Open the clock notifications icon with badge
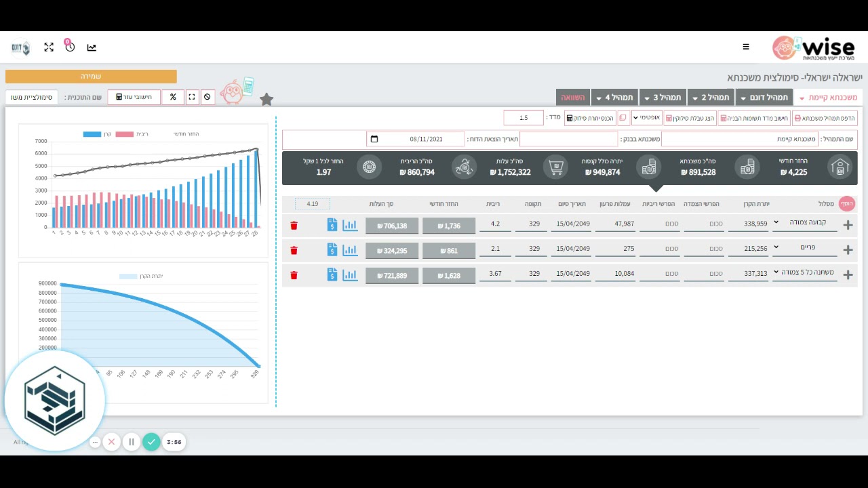This screenshot has width=868, height=488. [x=69, y=46]
